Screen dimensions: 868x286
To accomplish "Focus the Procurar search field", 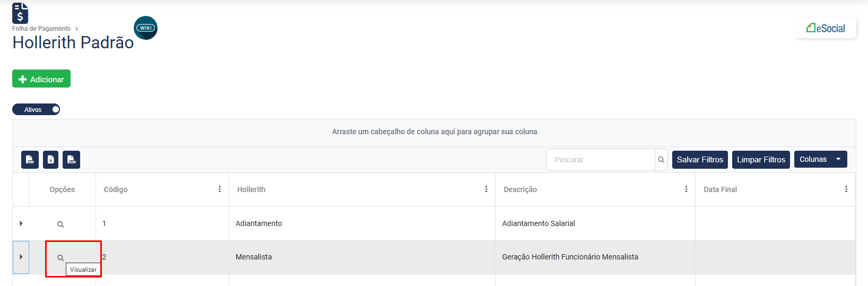I will (601, 160).
